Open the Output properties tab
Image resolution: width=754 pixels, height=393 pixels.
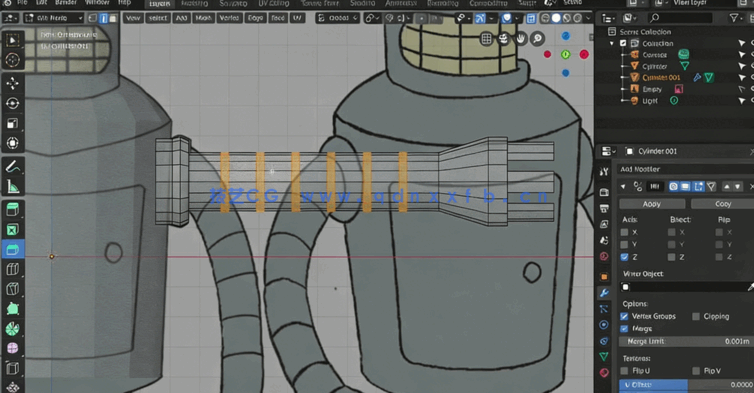604,208
